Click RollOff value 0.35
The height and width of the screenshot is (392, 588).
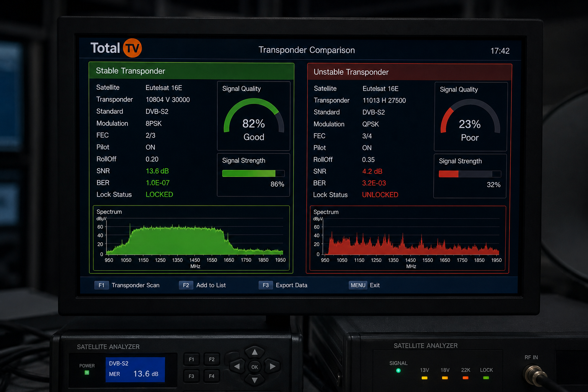pos(368,160)
